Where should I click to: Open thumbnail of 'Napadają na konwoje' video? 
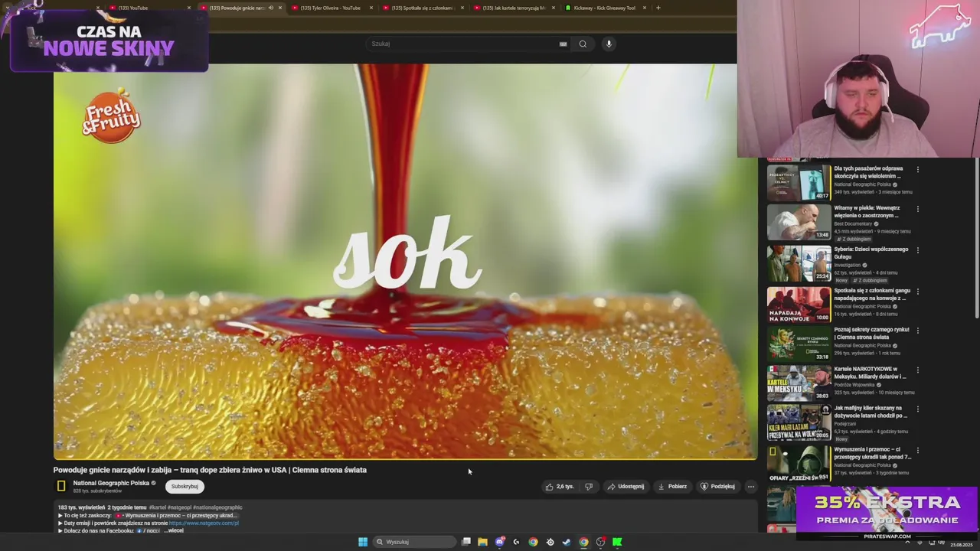799,305
